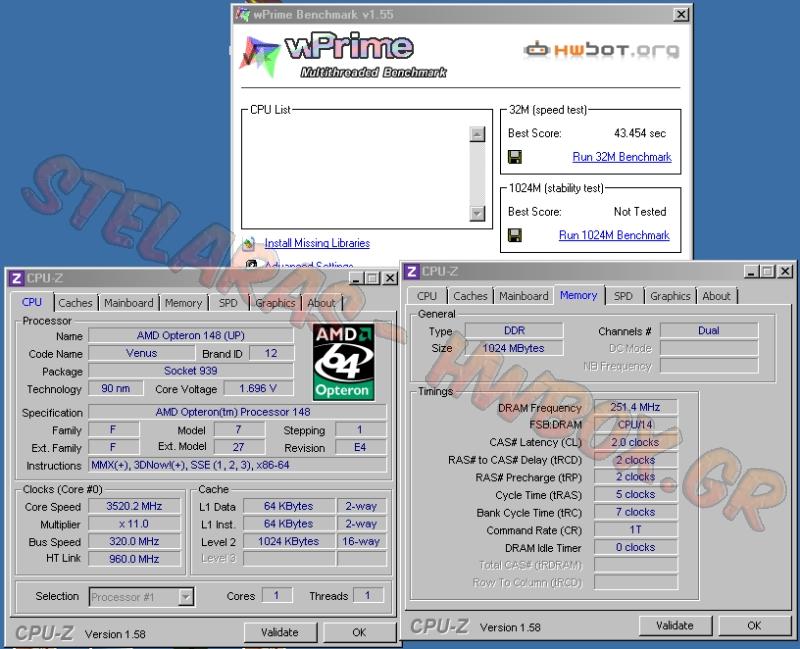Screen dimensions: 800x649
Task: Click OK in CPU-Z Memory window
Action: point(754,626)
